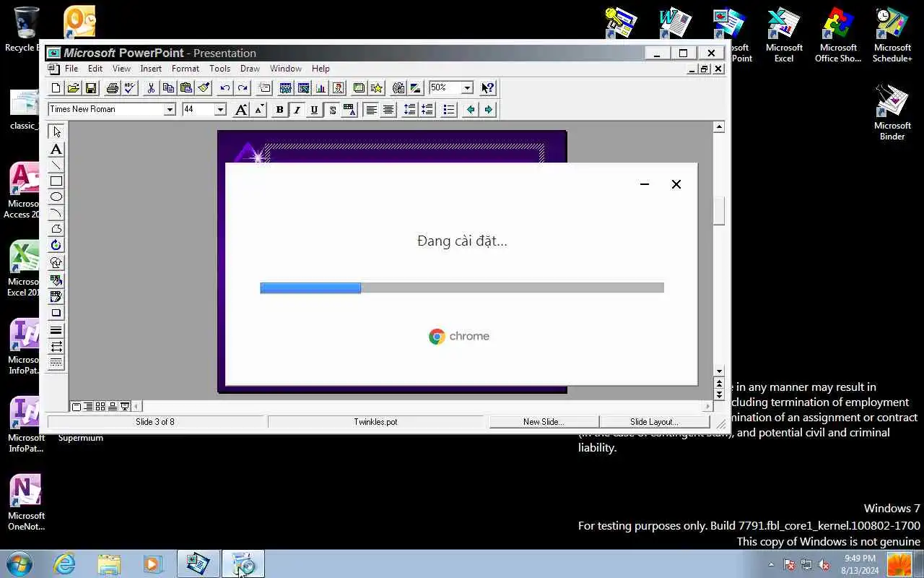The height and width of the screenshot is (578, 924).
Task: Open the AutoShapes tool
Action: (56, 262)
